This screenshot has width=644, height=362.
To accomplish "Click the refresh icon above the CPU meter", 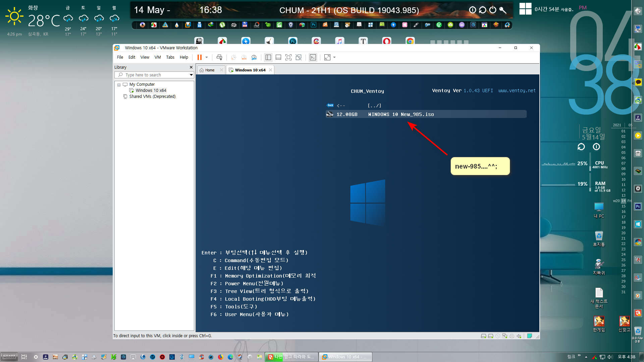I will 581,147.
